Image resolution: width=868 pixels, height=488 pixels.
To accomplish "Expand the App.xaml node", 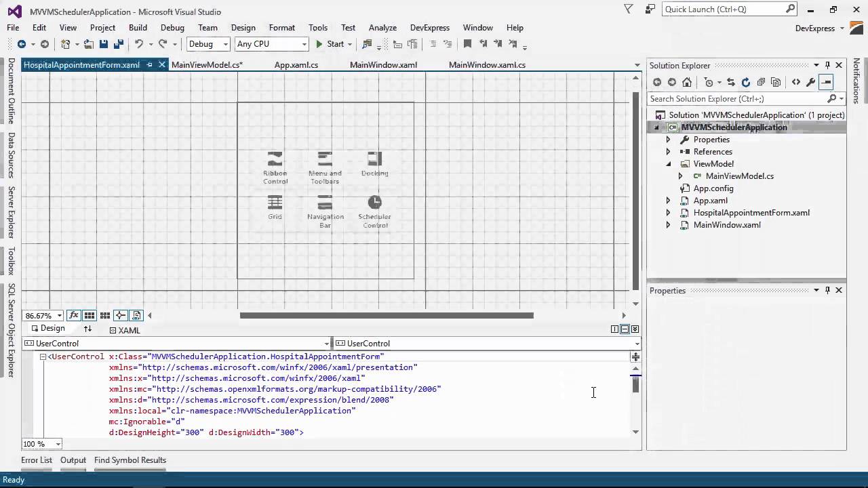I will 668,201.
